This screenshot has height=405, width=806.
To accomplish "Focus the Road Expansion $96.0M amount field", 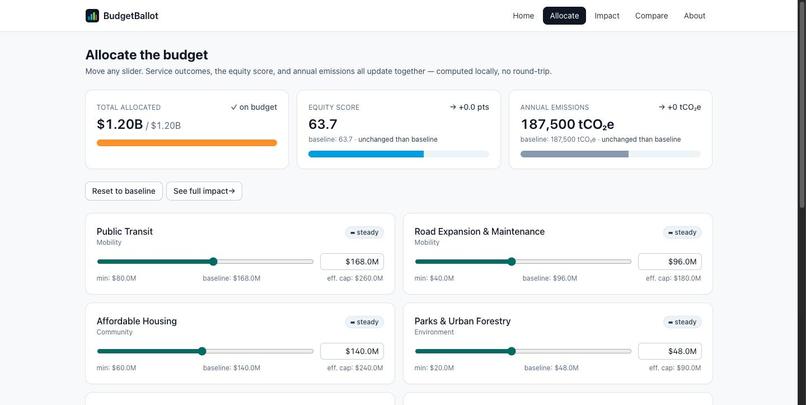I will pos(670,262).
